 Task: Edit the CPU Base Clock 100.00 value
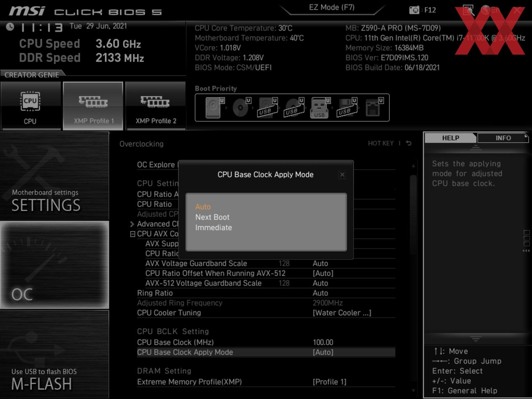click(323, 343)
